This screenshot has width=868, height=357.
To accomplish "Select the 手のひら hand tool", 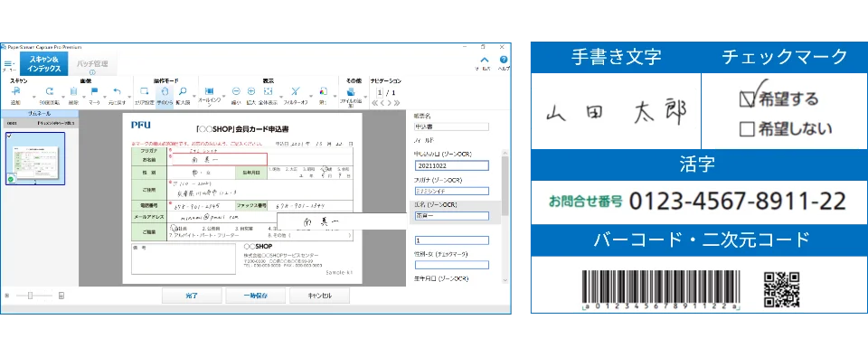I will (x=165, y=91).
